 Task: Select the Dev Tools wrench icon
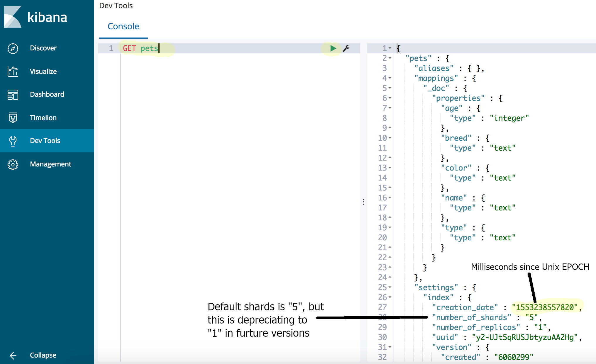[13, 141]
